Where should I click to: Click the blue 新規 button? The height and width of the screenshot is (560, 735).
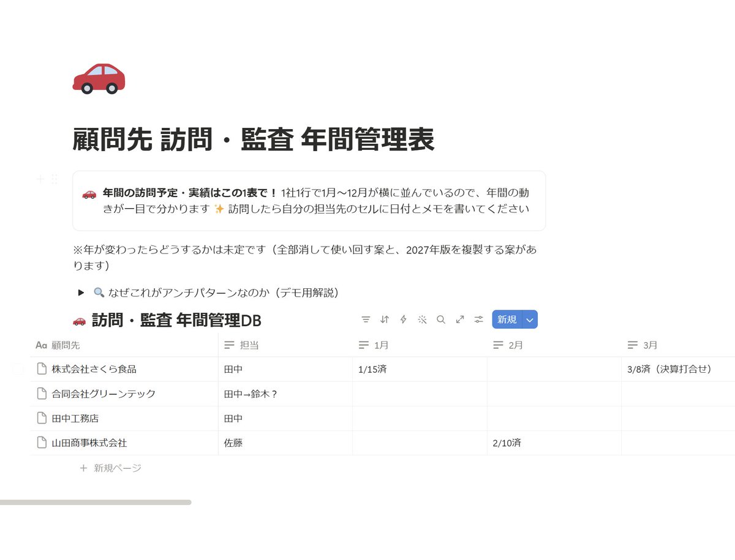[x=507, y=319]
